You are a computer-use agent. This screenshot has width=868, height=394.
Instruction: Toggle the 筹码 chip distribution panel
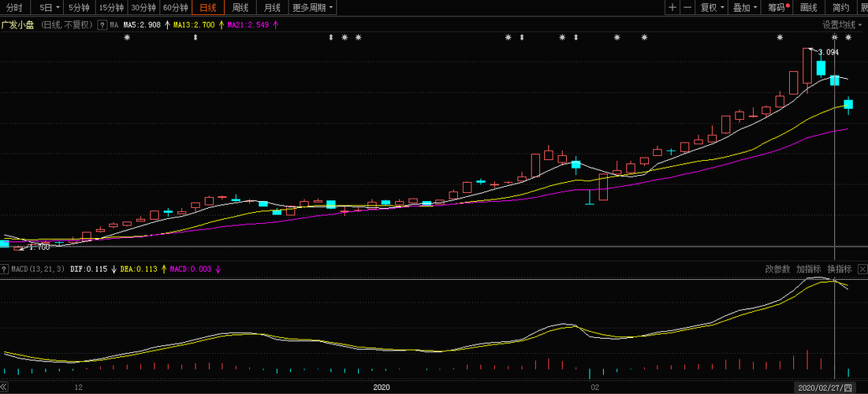click(x=778, y=8)
